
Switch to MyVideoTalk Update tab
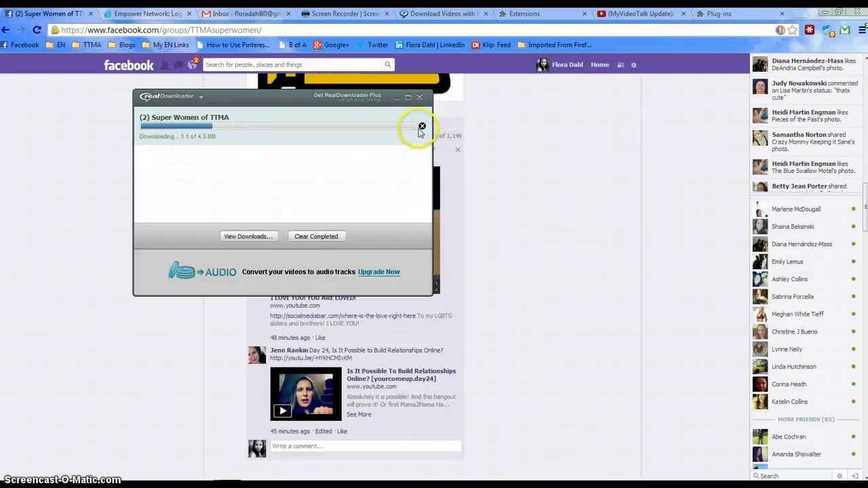pyautogui.click(x=641, y=14)
